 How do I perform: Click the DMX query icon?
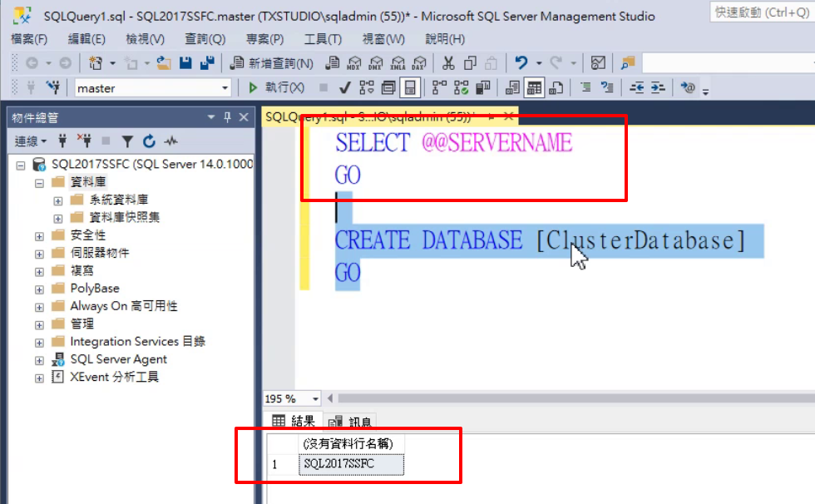point(376,63)
